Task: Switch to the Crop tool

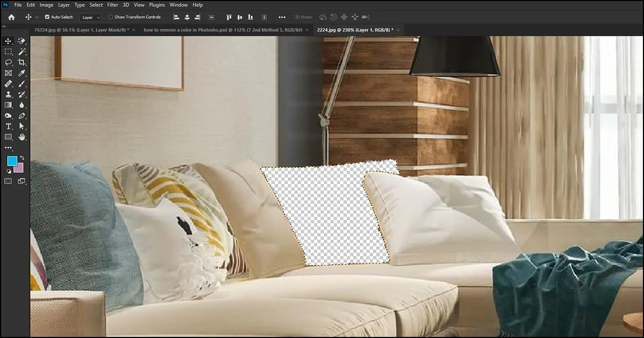Action: (21, 62)
